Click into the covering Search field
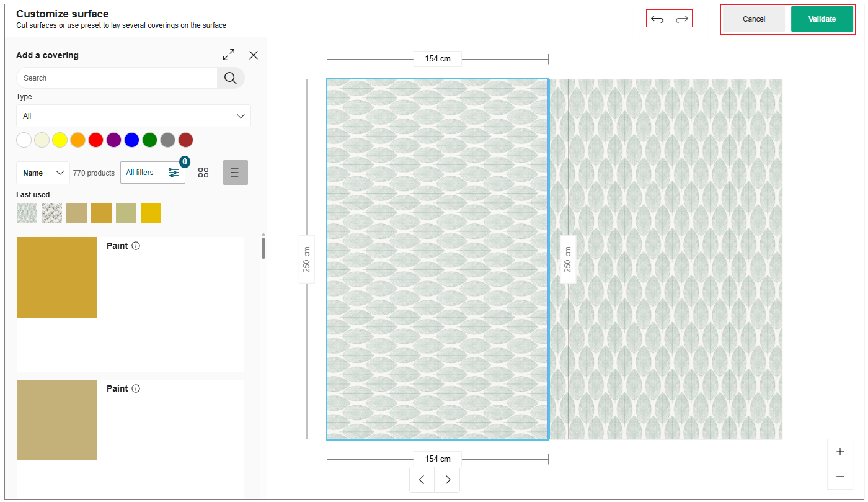Image resolution: width=868 pixels, height=502 pixels. (117, 78)
